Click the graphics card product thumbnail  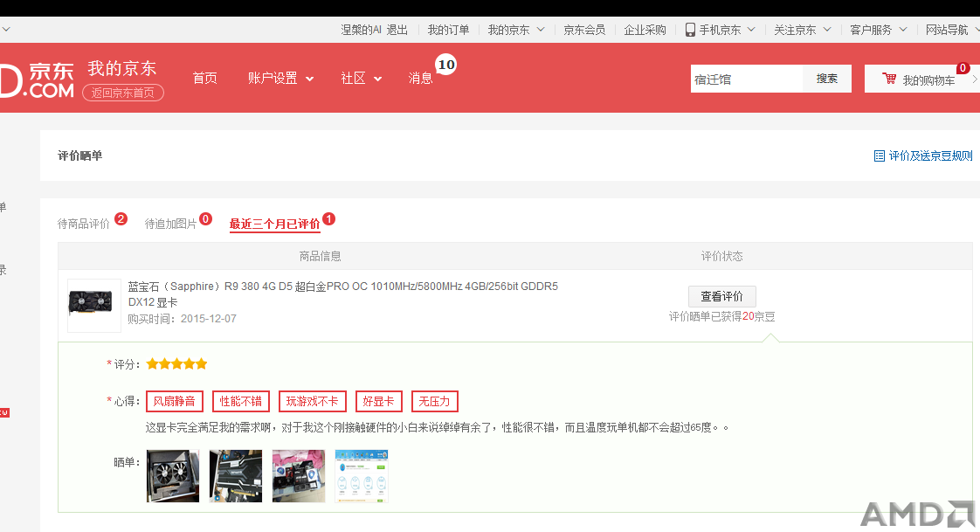pyautogui.click(x=93, y=305)
